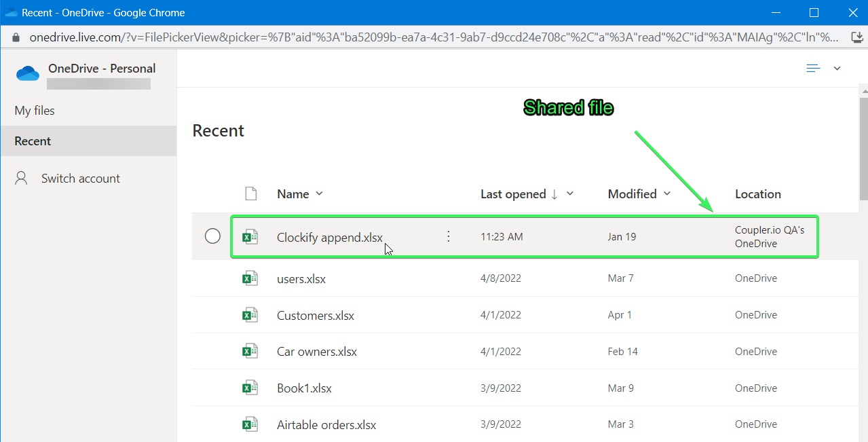Open the view options list icon

coord(813,68)
